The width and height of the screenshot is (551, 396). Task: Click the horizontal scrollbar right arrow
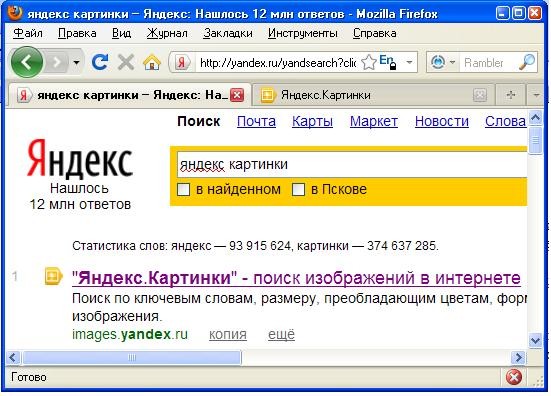[x=518, y=358]
